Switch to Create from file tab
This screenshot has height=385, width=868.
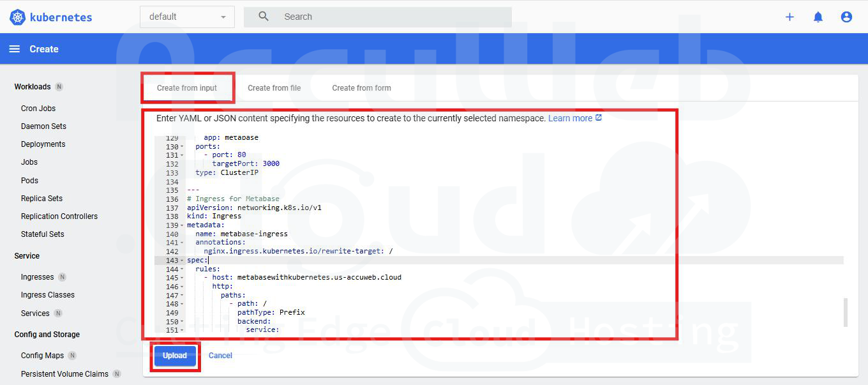pyautogui.click(x=274, y=88)
